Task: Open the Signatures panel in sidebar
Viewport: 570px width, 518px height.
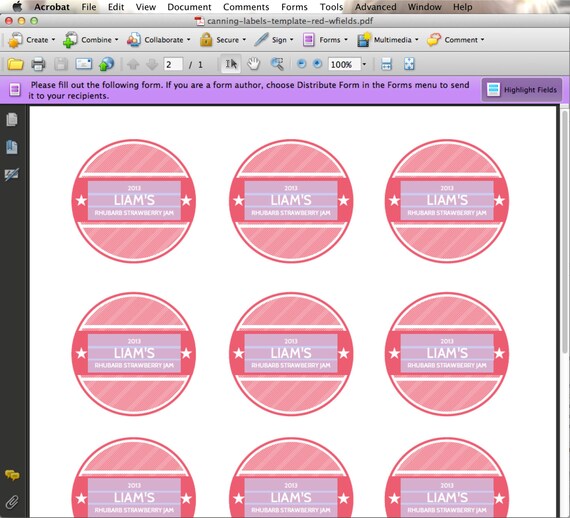Action: (x=12, y=174)
